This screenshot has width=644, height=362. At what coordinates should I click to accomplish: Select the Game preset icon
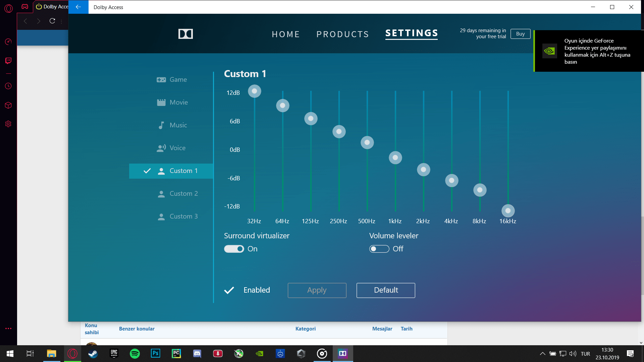[x=161, y=80]
